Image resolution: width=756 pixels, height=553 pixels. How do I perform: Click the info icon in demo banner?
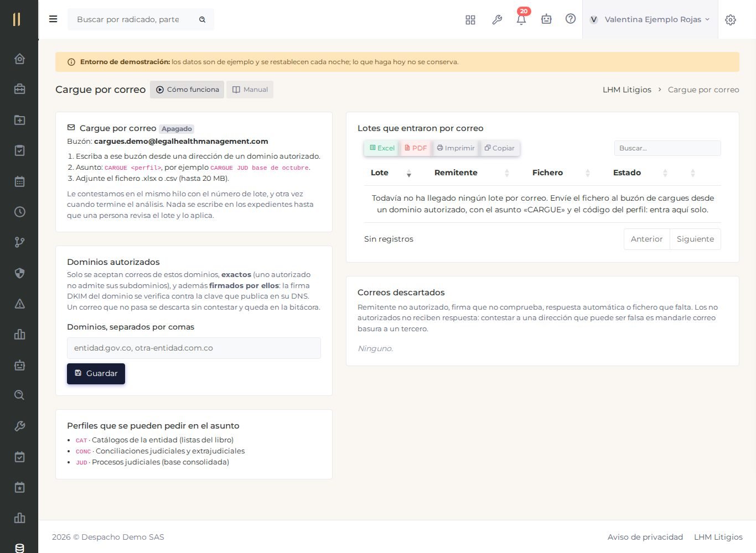click(71, 62)
